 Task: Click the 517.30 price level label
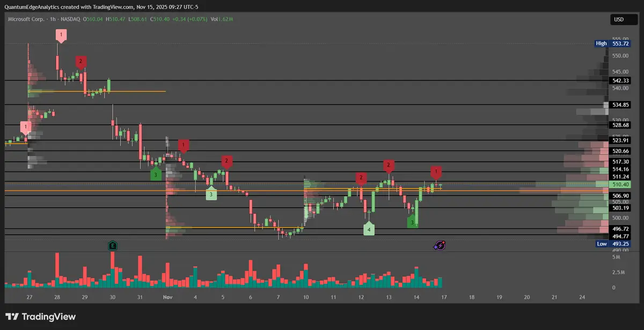(x=620, y=162)
